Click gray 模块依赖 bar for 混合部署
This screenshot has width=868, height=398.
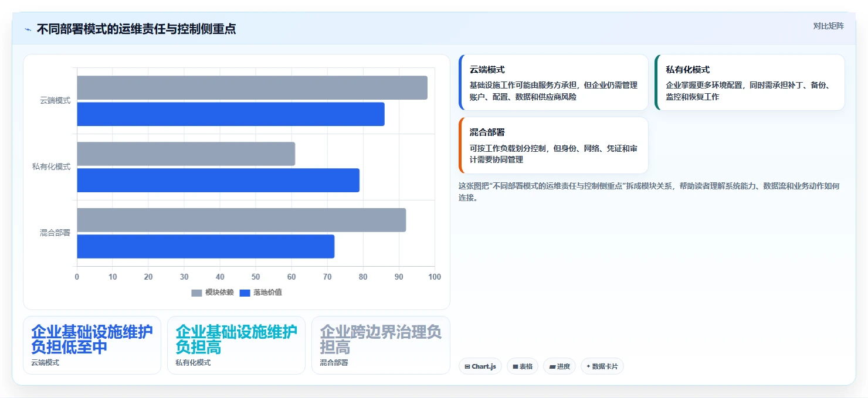[241, 220]
